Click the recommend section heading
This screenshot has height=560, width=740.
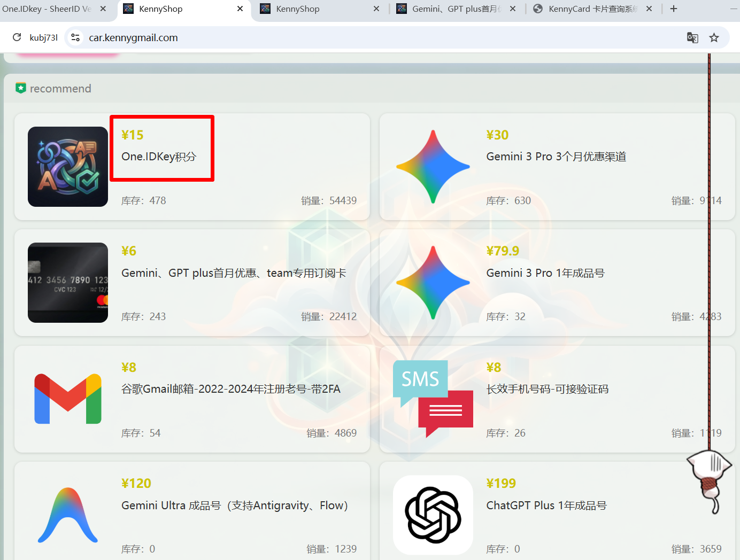pyautogui.click(x=60, y=89)
